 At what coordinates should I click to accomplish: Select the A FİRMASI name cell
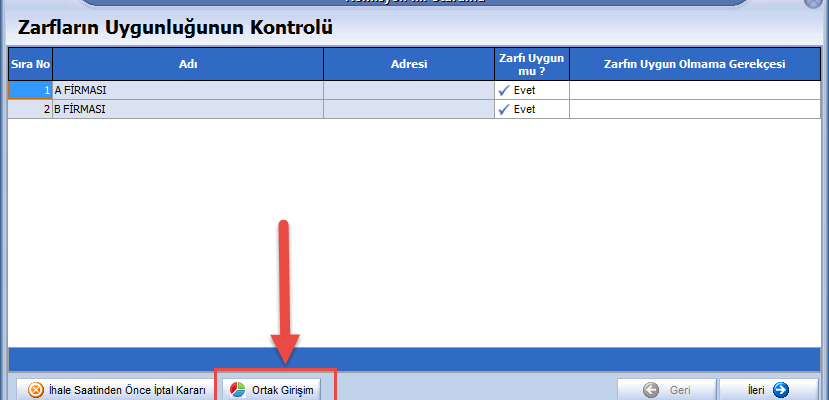187,90
